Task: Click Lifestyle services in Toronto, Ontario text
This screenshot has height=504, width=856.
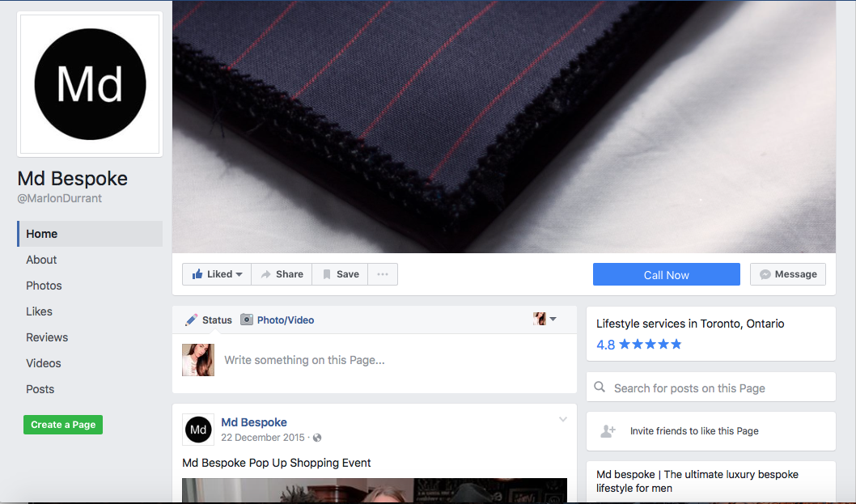Action: click(690, 324)
